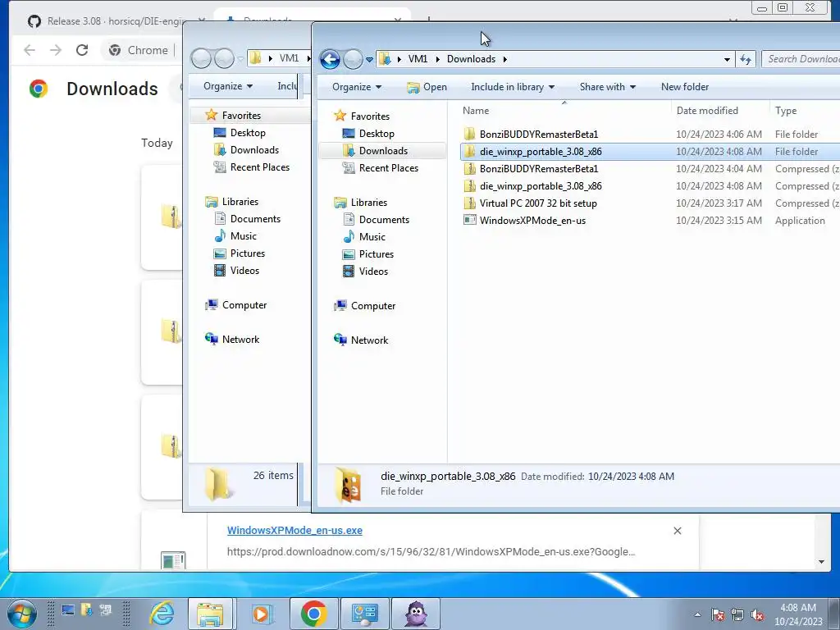Open address bar history dropdown arrow
Viewport: 840px width, 630px height.
click(x=727, y=59)
